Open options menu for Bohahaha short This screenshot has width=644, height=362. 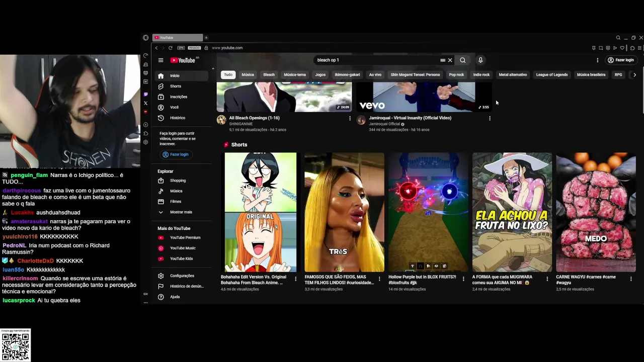pos(295,279)
